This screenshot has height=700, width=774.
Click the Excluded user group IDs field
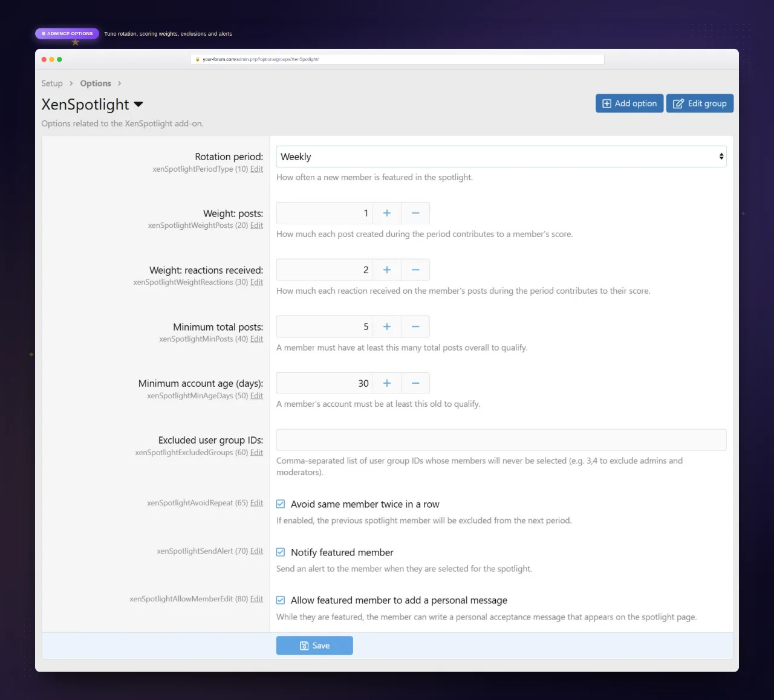501,440
